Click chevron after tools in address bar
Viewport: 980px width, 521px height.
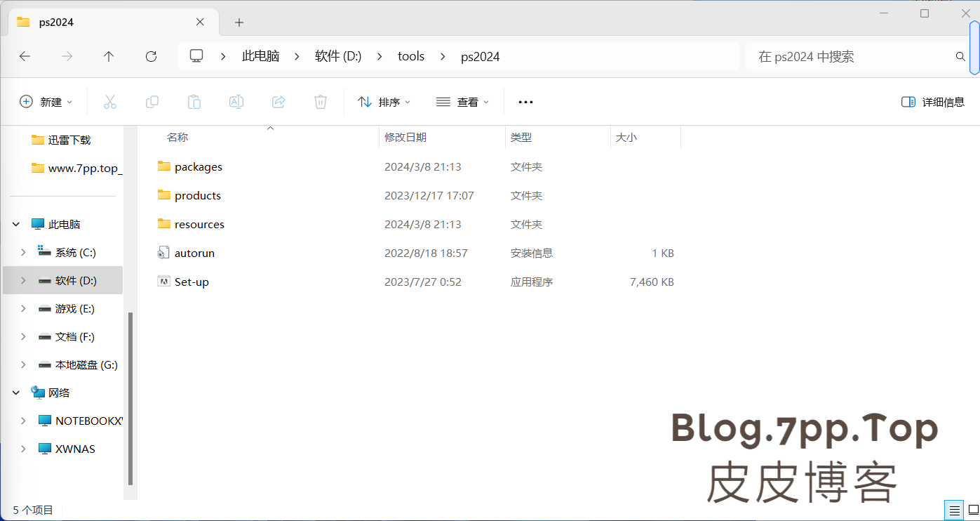tap(443, 57)
